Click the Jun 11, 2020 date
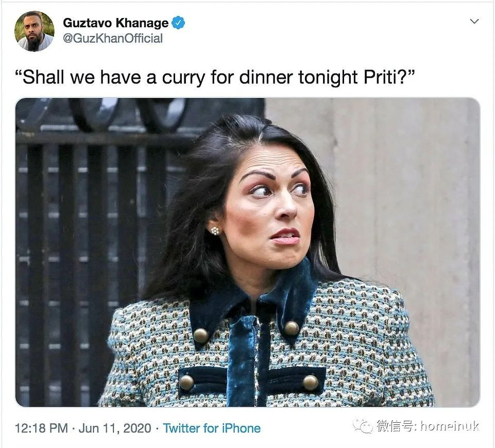The height and width of the screenshot is (448, 495). point(115,428)
